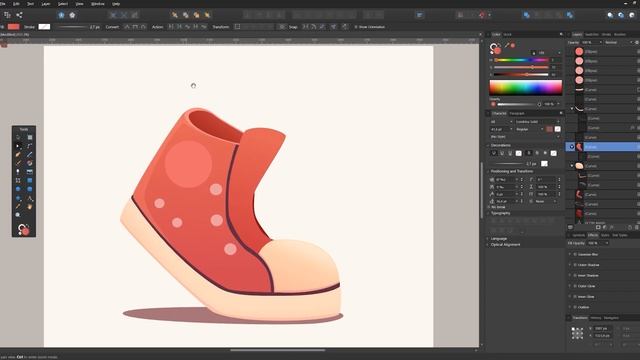Select the Zoom tool in Tools panel
The image size is (640, 360).
click(x=18, y=215)
